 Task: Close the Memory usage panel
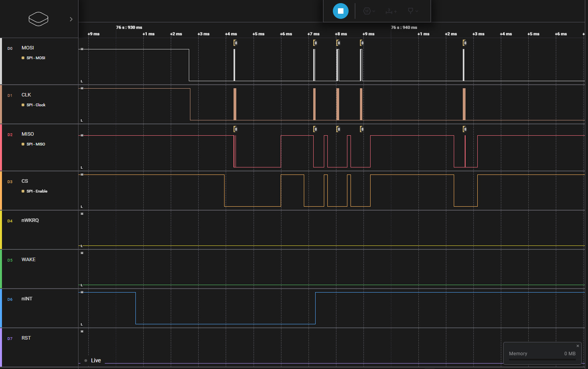coord(577,346)
